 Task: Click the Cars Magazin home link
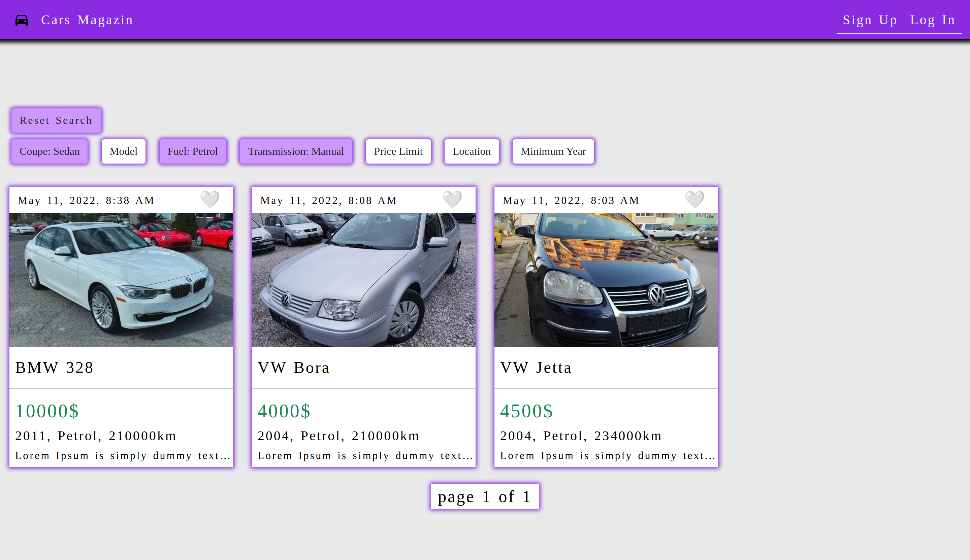coord(87,20)
